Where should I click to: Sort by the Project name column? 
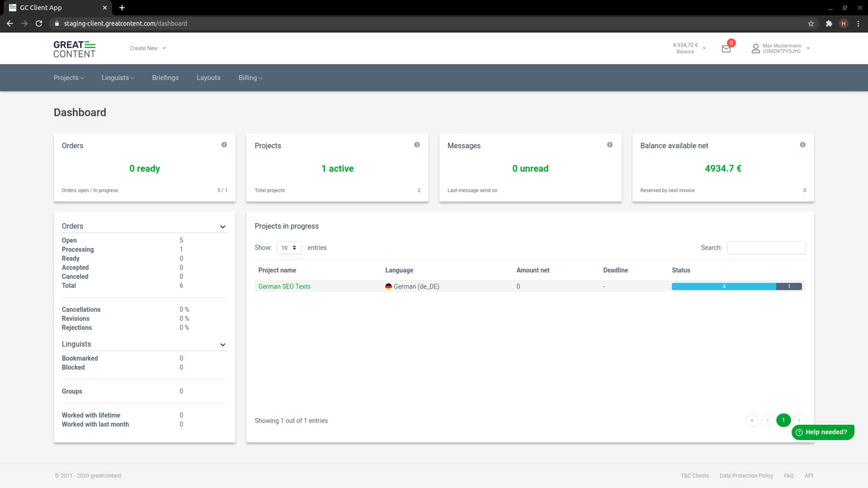tap(277, 270)
